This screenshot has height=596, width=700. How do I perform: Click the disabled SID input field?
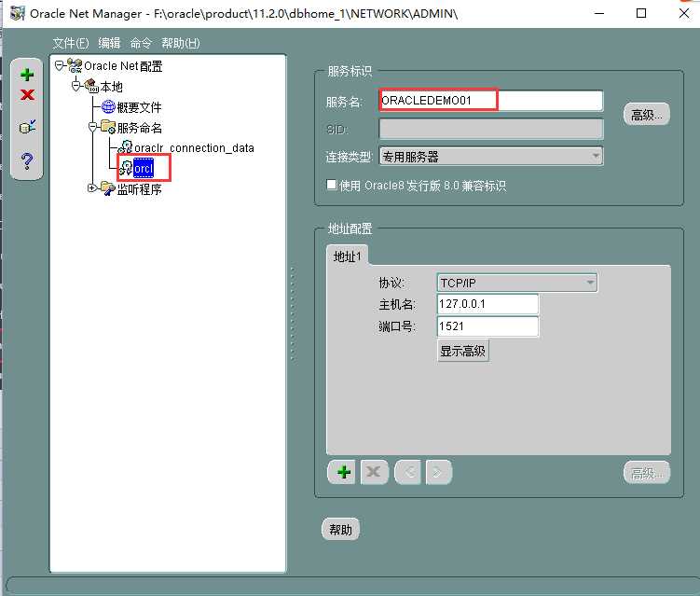click(491, 129)
